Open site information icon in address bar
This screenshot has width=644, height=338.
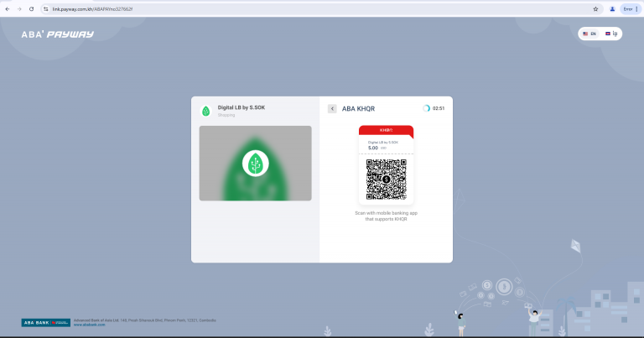coord(46,9)
